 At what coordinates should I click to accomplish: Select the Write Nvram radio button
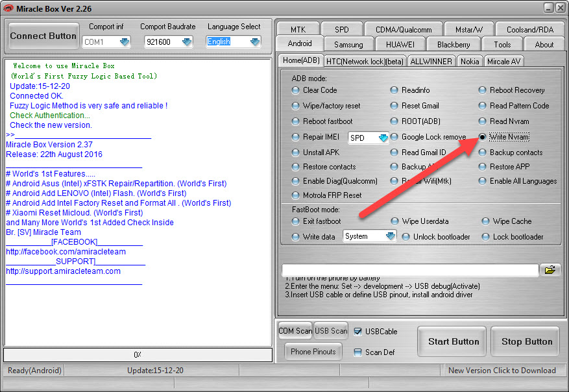(482, 137)
